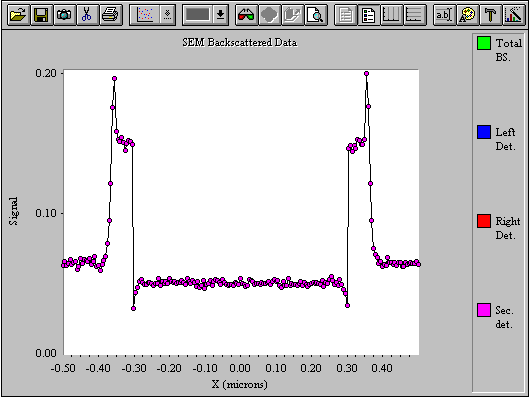Screen dimensions: 530x397
Task: Open the a.b text label editing tool
Action: click(x=444, y=15)
